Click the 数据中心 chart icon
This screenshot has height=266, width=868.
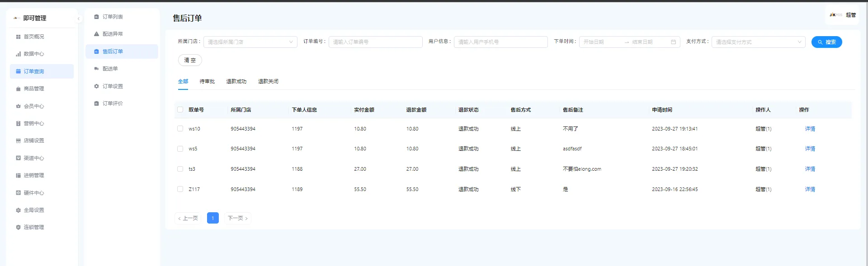(x=18, y=54)
